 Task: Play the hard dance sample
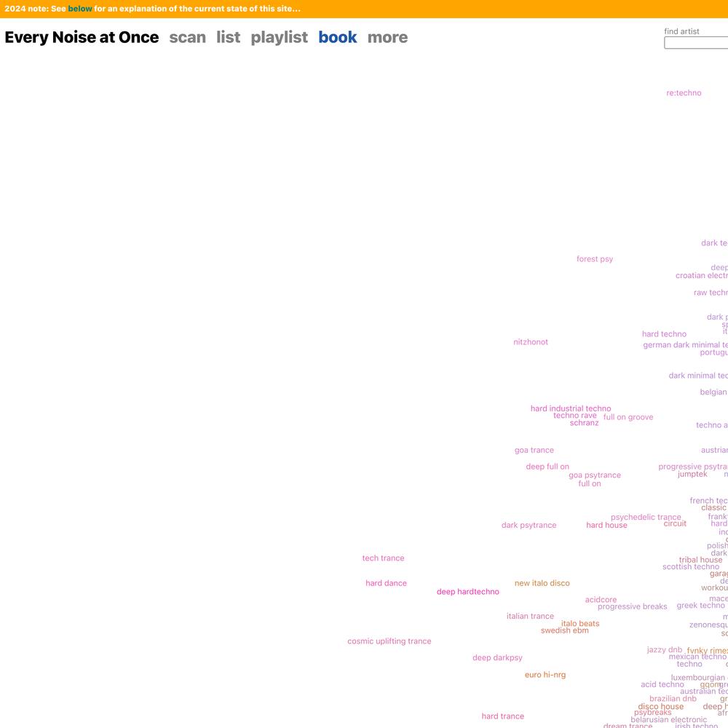click(x=386, y=584)
